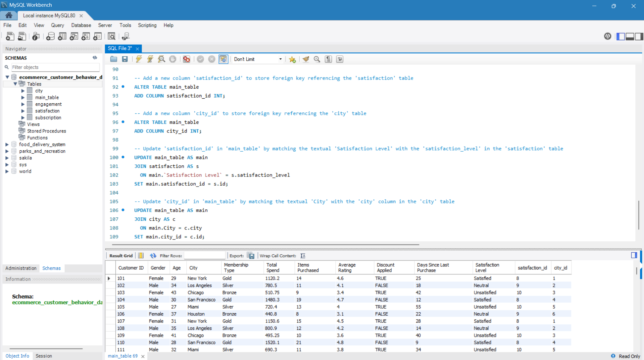Export recordset to file icon
The width and height of the screenshot is (644, 360).
251,256
